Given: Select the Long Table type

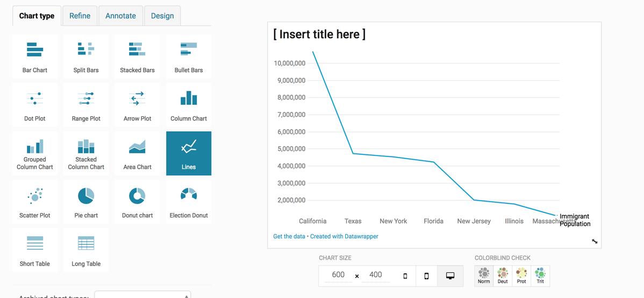Looking at the screenshot, I should (x=86, y=250).
